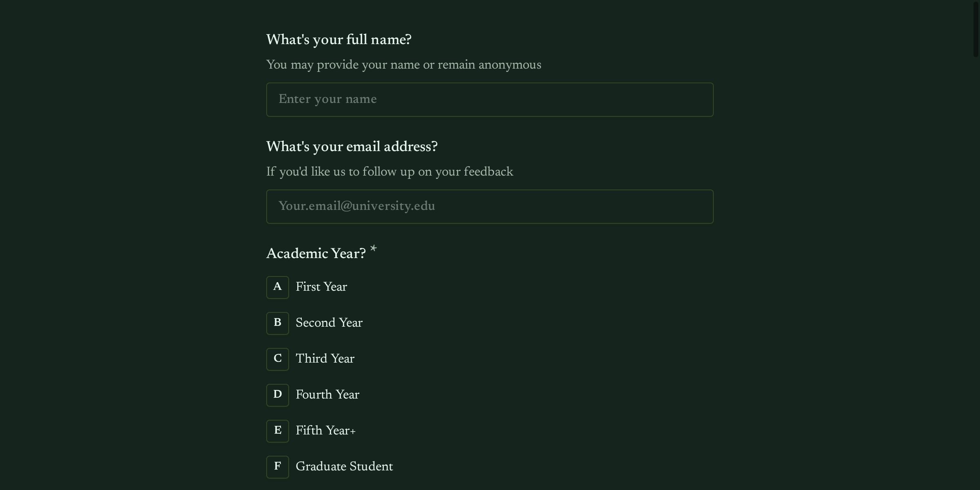Focus the email address input box
This screenshot has width=980, height=490.
coord(490,206)
